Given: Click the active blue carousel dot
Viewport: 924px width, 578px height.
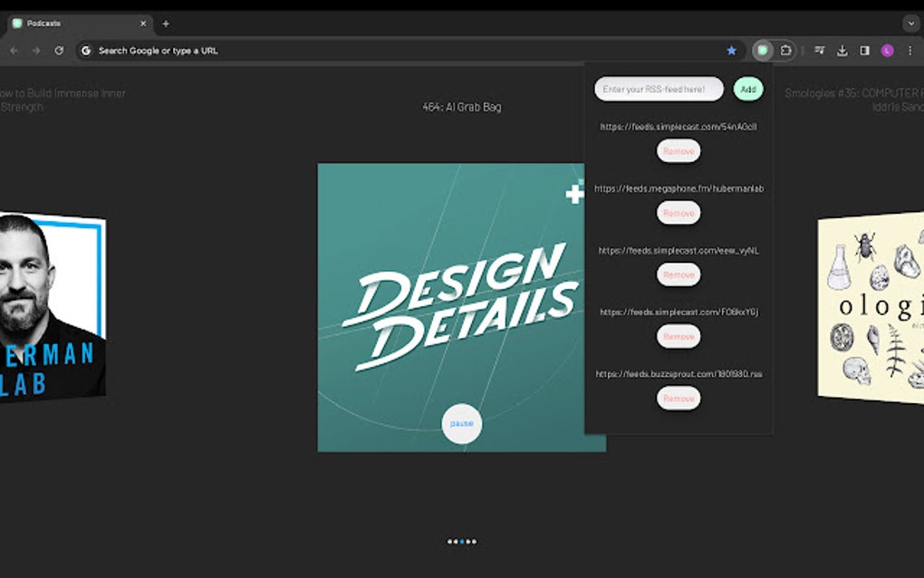Looking at the screenshot, I should (462, 542).
